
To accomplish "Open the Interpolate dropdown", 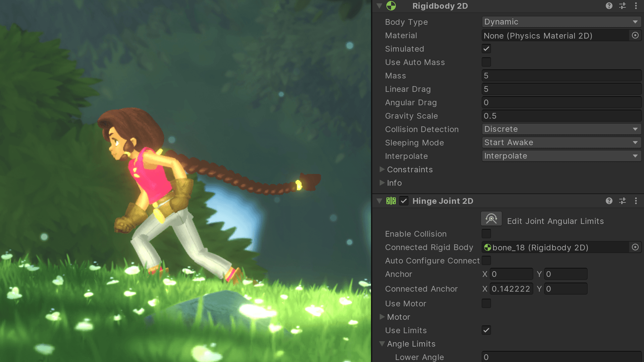I will [x=561, y=156].
